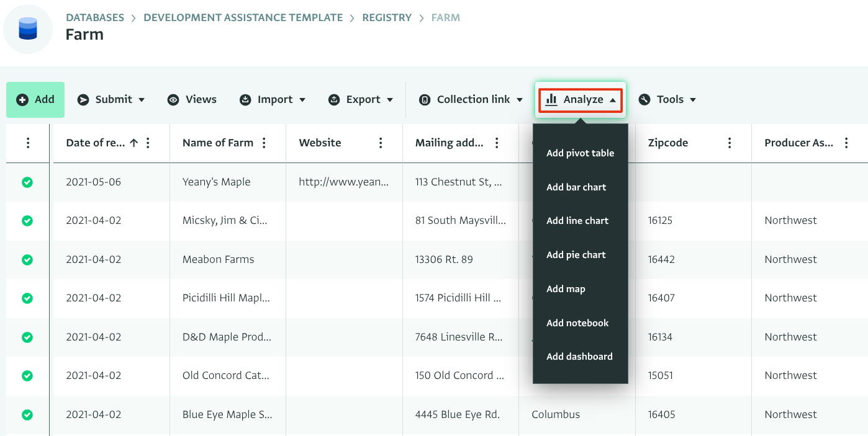Collapse the Analyze menu
Viewport: 868px width, 436px height.
coord(581,99)
